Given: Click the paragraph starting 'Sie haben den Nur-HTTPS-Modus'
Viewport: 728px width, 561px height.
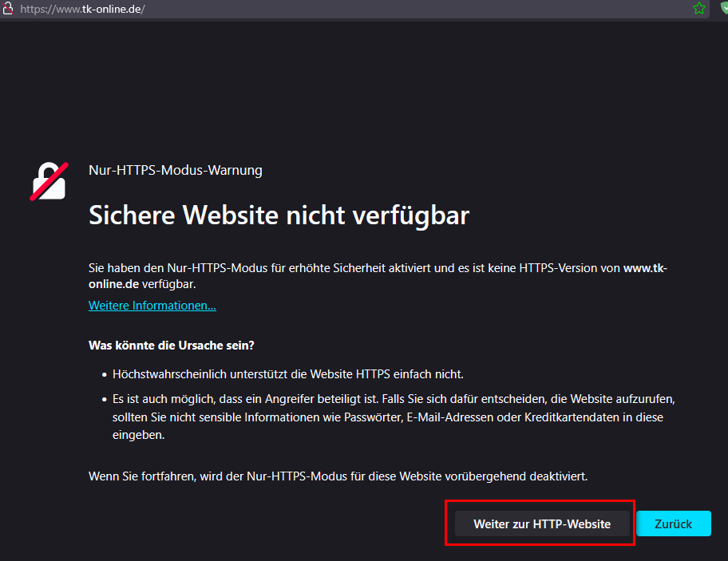Looking at the screenshot, I should click(378, 275).
